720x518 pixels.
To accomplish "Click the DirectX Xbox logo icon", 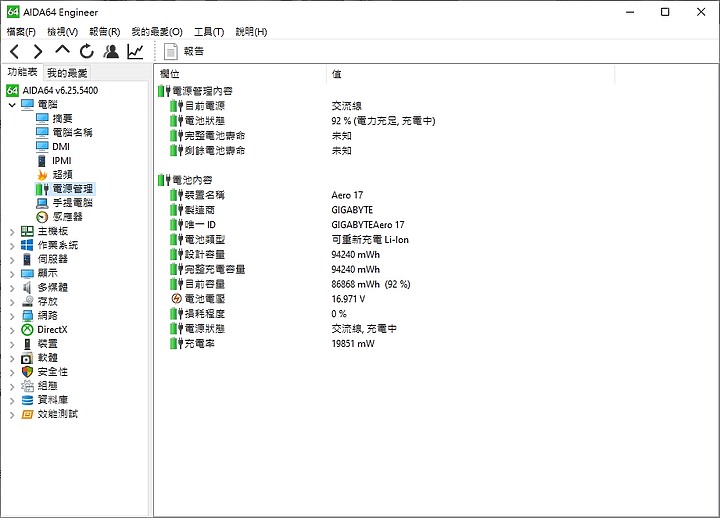I will (x=28, y=330).
